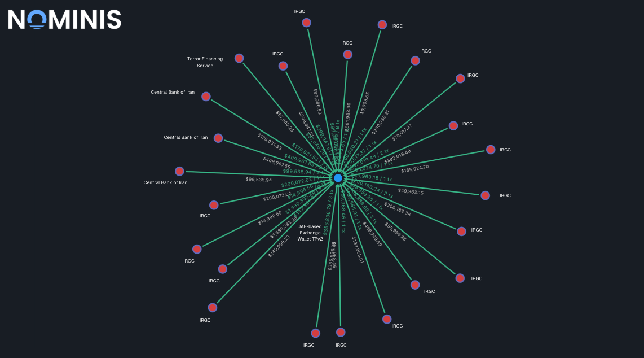This screenshot has height=358, width=644.
Task: Click IRGC node at end of $14,998.50 edge
Action: click(x=197, y=249)
